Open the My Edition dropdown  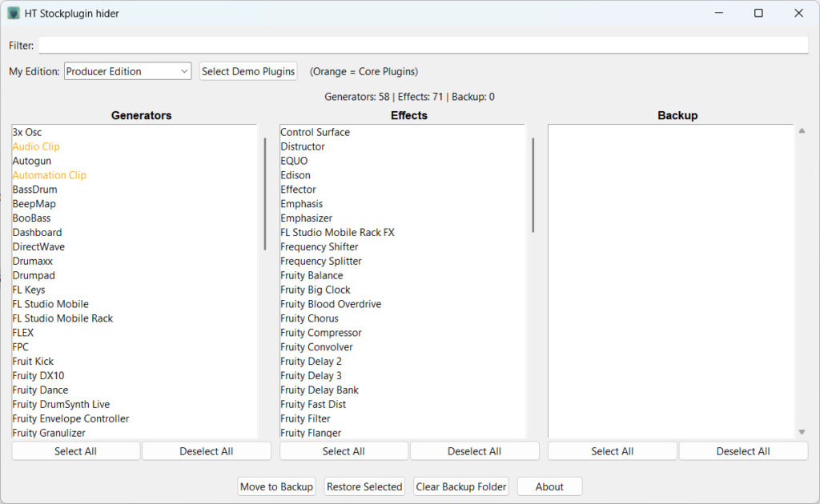point(127,71)
